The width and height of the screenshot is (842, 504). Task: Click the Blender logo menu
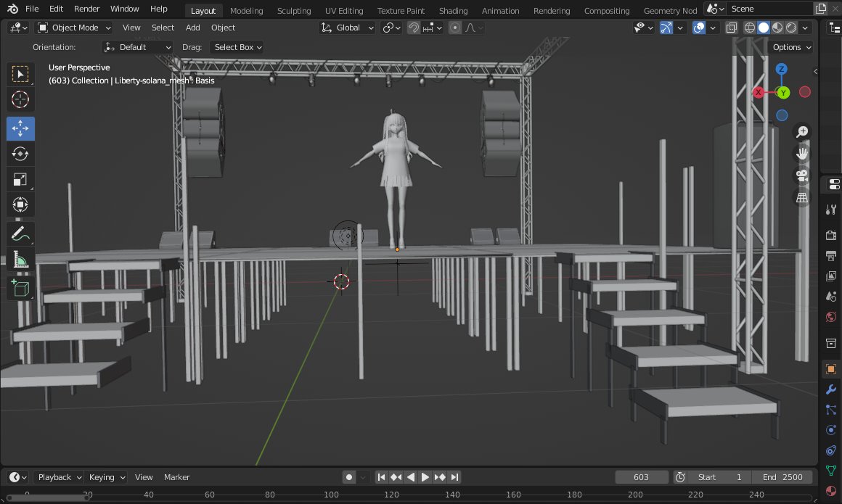12,9
